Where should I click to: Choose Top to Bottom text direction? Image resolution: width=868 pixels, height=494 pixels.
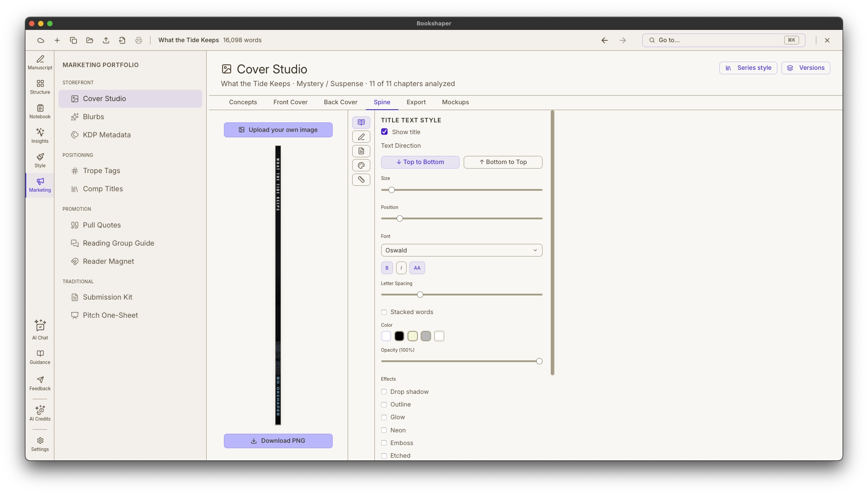pos(420,162)
